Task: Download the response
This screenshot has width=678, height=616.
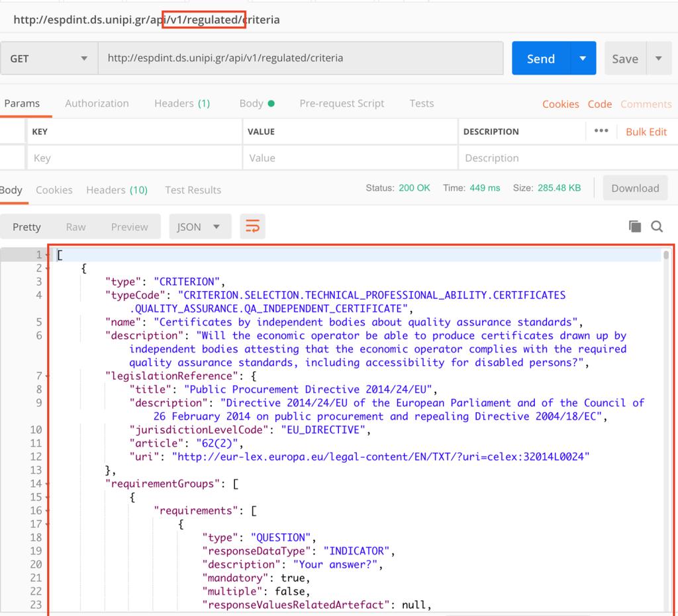Action: 635,188
